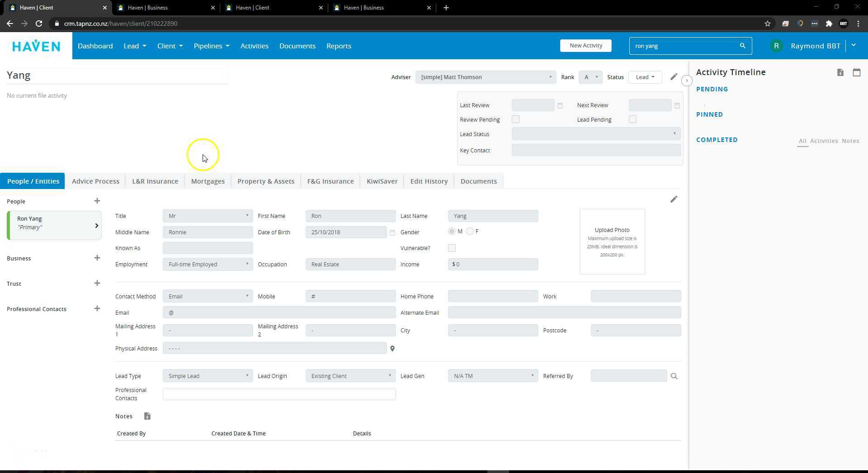This screenshot has width=868, height=473.
Task: Tick the Review Pending checkbox
Action: coord(515,119)
